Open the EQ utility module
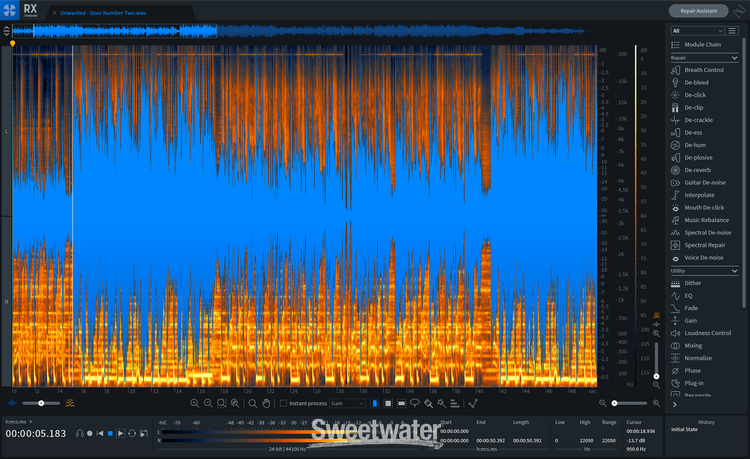The image size is (750, 459). pyautogui.click(x=690, y=295)
